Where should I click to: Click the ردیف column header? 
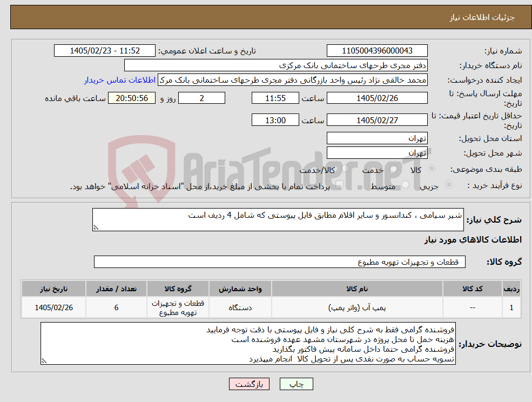[511, 289]
